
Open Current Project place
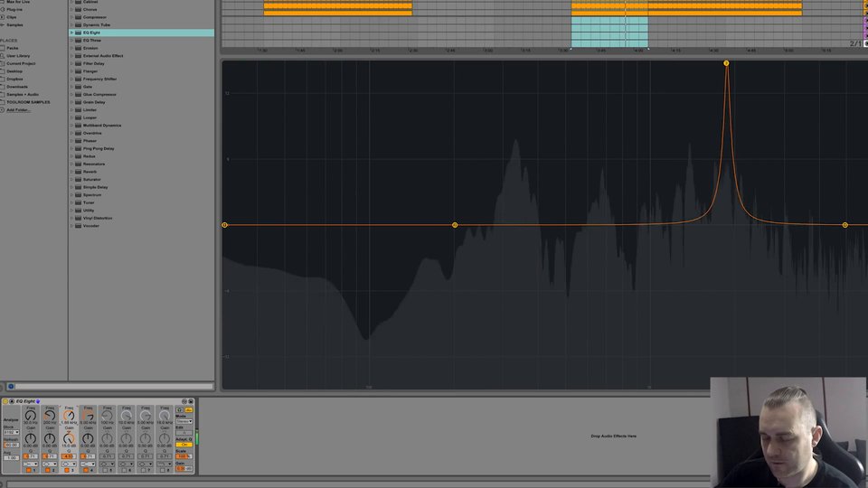click(21, 63)
